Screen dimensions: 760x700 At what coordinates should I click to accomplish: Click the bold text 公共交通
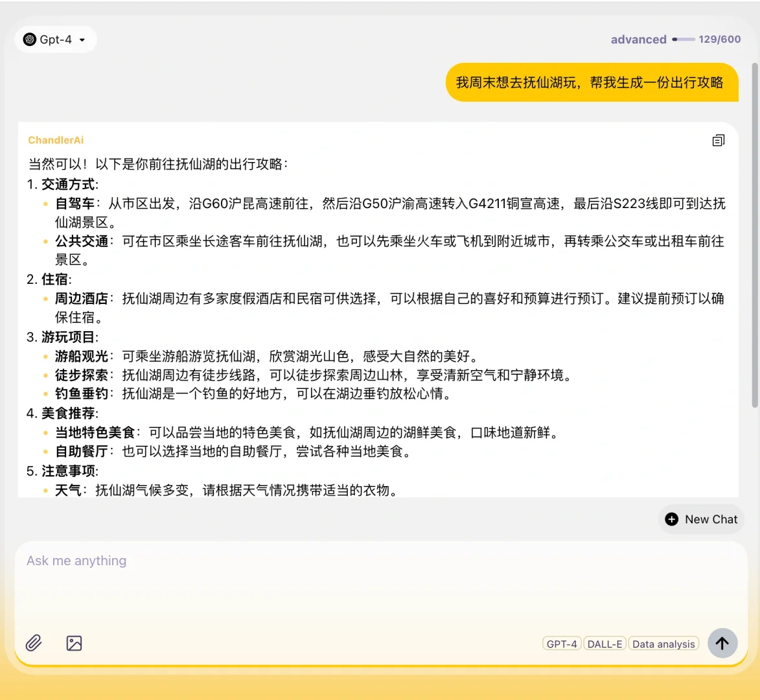[x=82, y=241]
